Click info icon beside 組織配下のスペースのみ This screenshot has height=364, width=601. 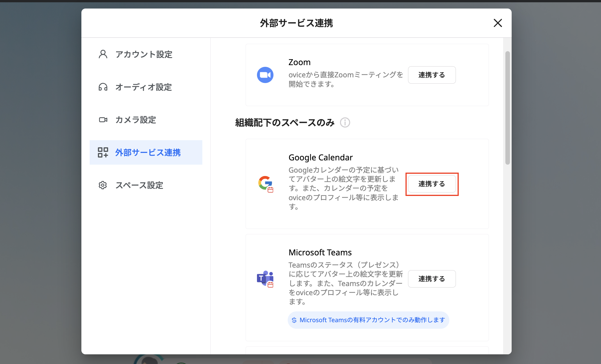coord(345,123)
